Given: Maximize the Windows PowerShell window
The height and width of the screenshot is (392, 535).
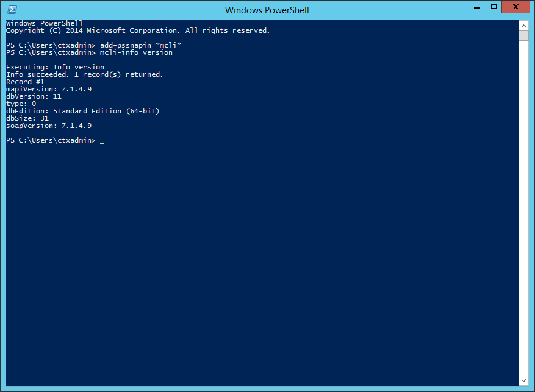Looking at the screenshot, I should tap(494, 7).
